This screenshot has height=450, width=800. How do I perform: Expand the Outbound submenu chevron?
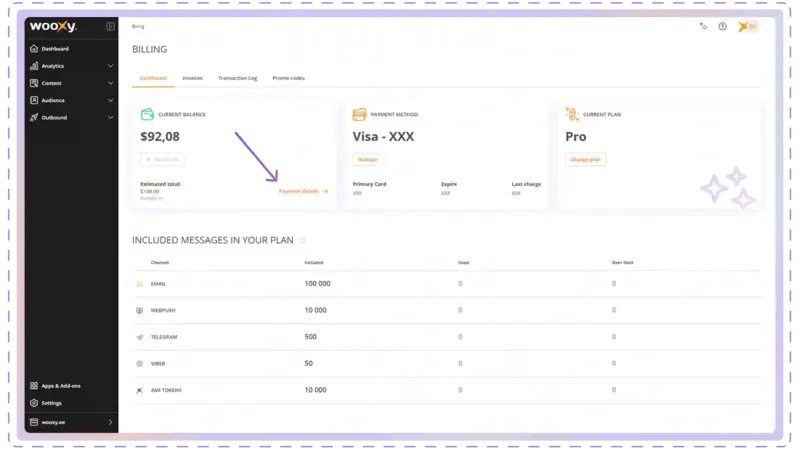coord(110,118)
